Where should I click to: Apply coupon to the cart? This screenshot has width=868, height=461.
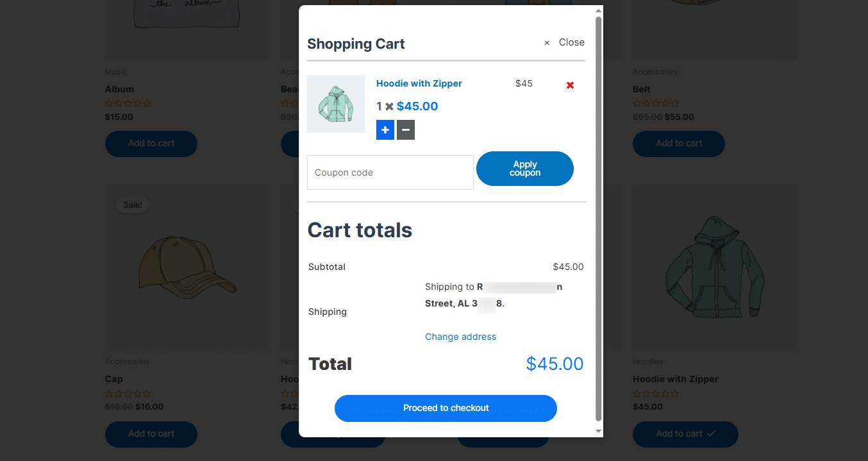pyautogui.click(x=525, y=169)
